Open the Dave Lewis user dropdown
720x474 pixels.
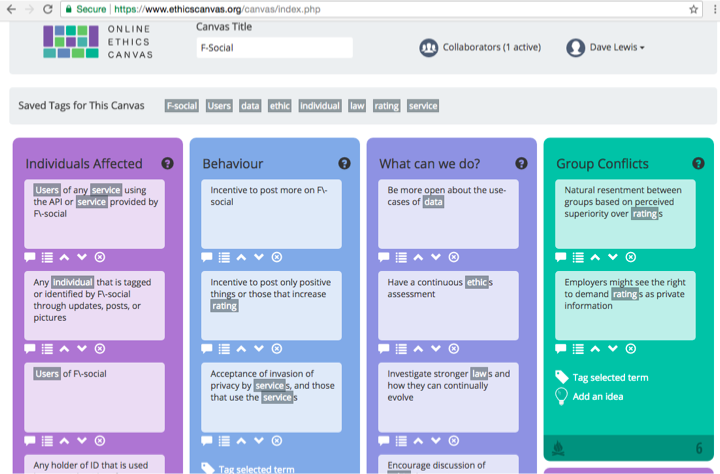coord(617,47)
